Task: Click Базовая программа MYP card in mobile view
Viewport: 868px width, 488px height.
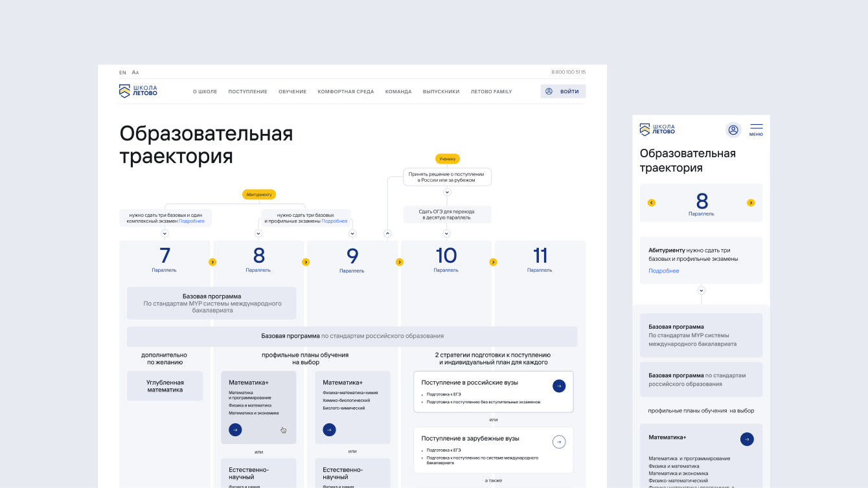Action: [x=701, y=335]
